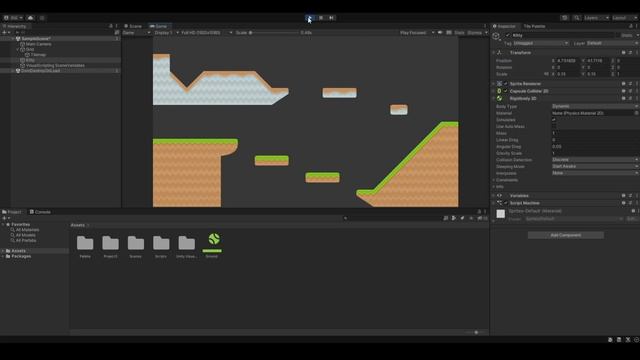Image resolution: width=640 pixels, height=360 pixels.
Task: Toggle Game view audio mute icon
Action: [x=440, y=33]
